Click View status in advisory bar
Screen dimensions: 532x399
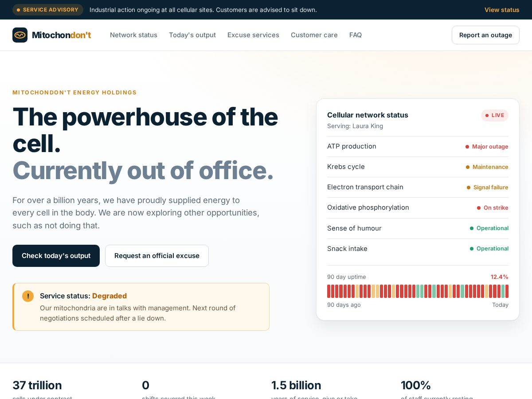502,10
